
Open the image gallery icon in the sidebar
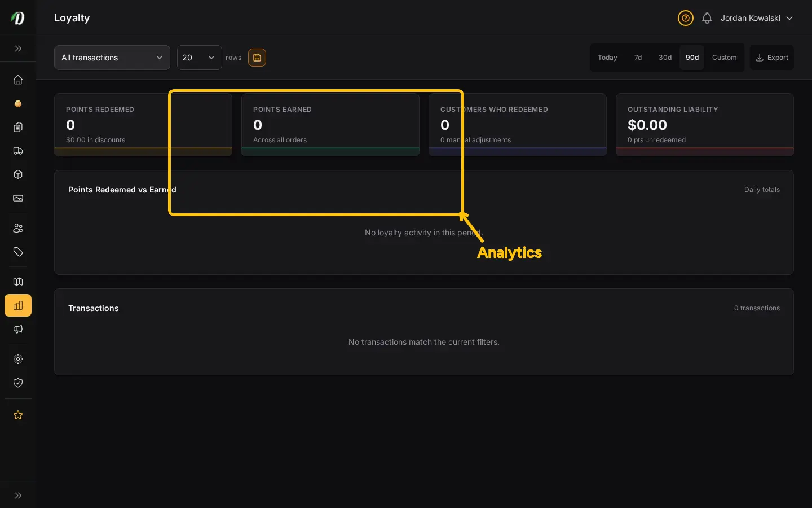18,198
